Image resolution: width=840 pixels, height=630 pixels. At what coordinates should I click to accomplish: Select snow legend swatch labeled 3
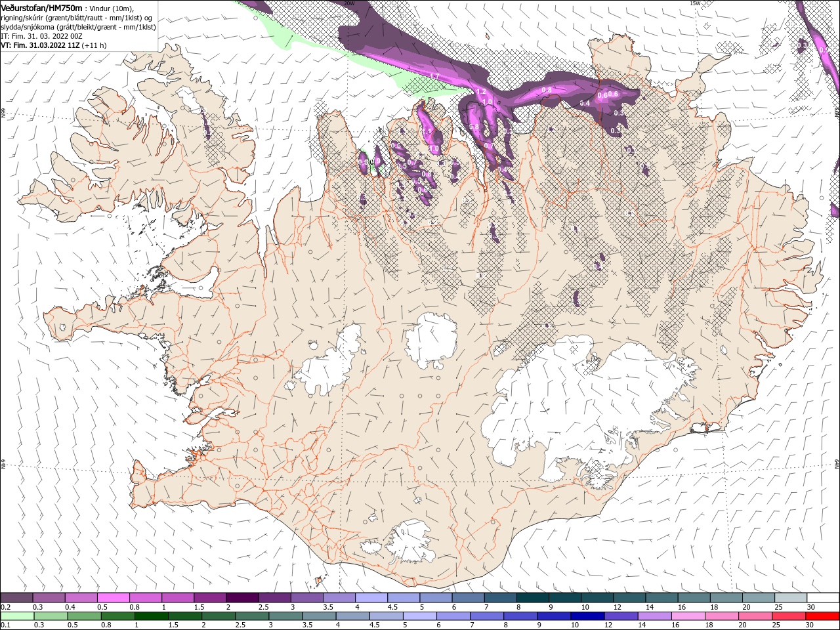(x=306, y=598)
